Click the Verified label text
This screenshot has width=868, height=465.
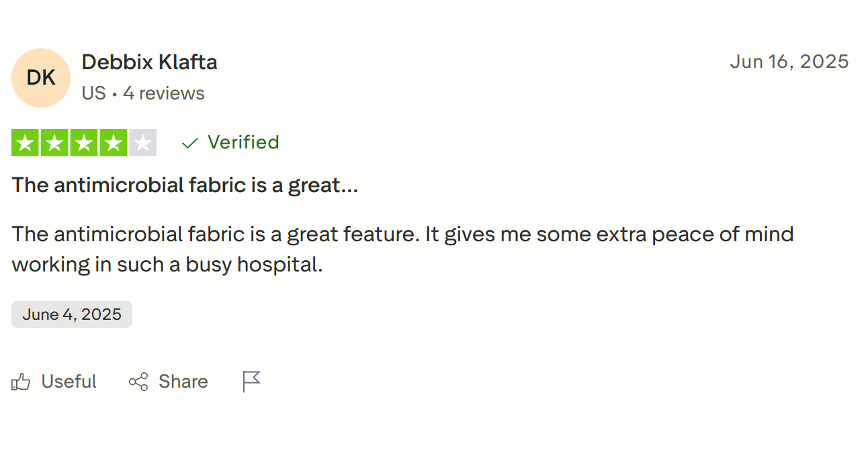click(x=243, y=142)
